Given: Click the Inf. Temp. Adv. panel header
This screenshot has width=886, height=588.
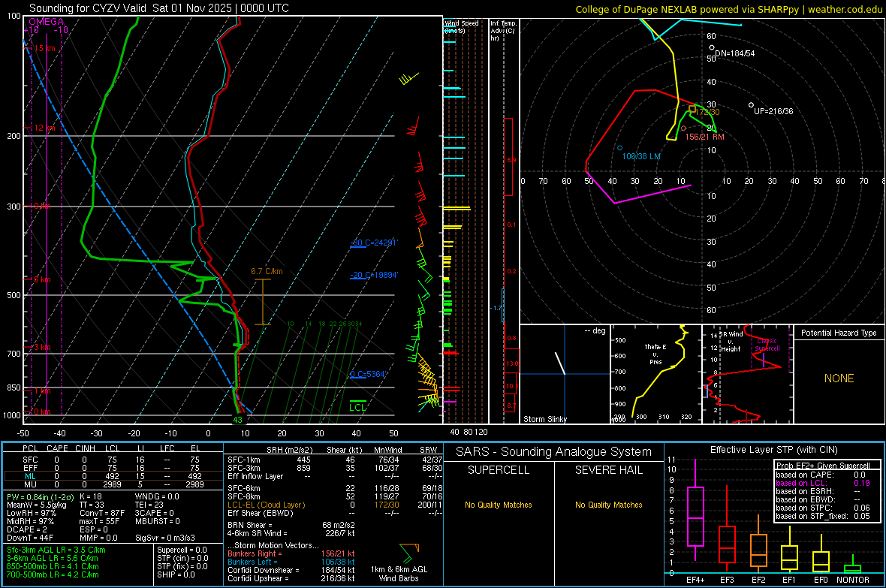Looking at the screenshot, I should (503, 31).
